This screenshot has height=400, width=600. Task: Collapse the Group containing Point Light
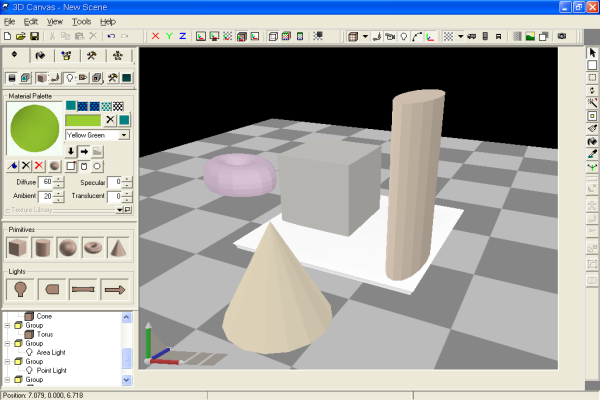(x=7, y=361)
